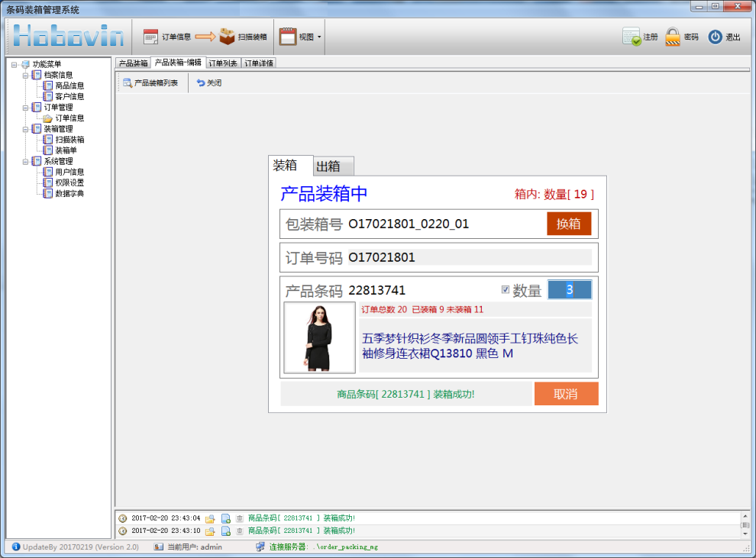Click the 密码 padlock icon
Viewport: 756px width, 558px height.
point(673,37)
